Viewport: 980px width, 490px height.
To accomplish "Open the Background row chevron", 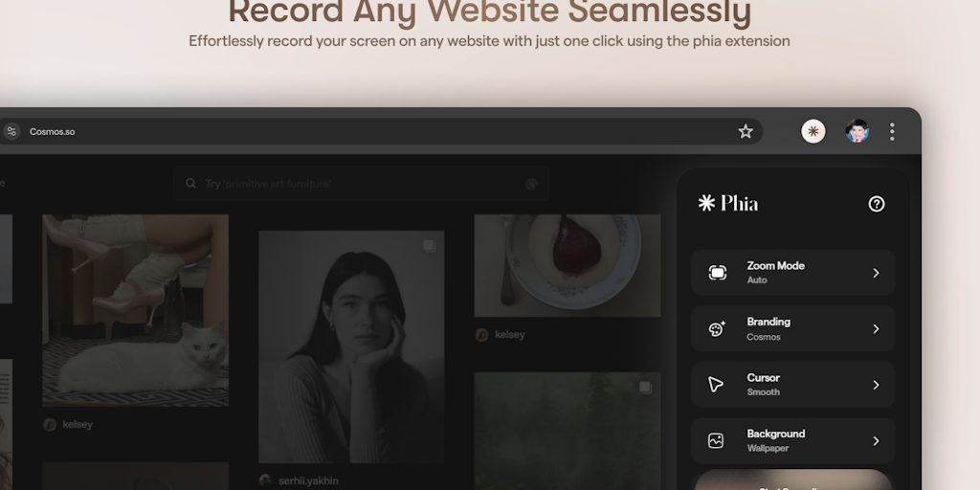I will pyautogui.click(x=876, y=441).
